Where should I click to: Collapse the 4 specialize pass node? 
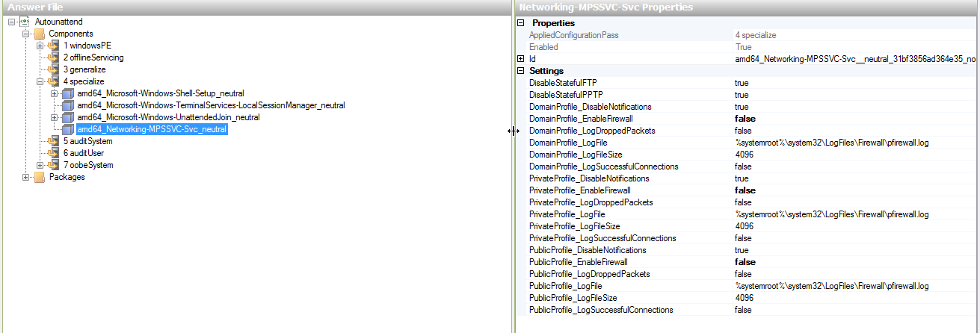[x=40, y=81]
